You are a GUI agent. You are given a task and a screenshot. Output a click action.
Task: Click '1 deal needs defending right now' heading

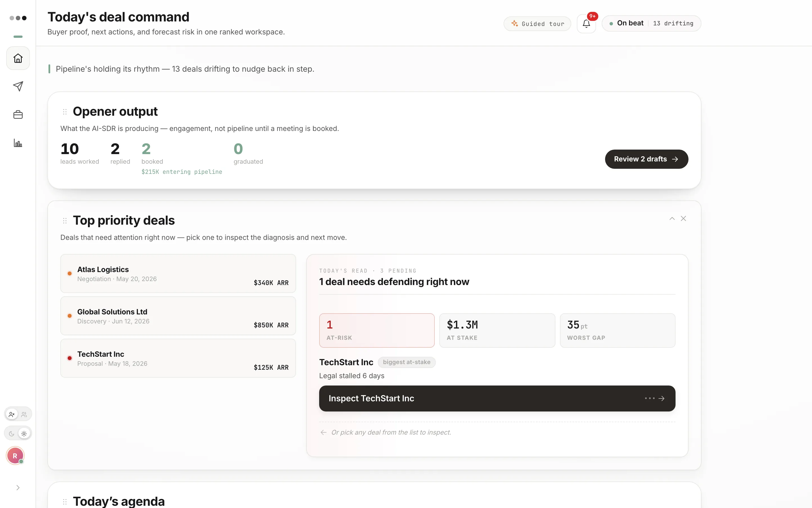[394, 282]
